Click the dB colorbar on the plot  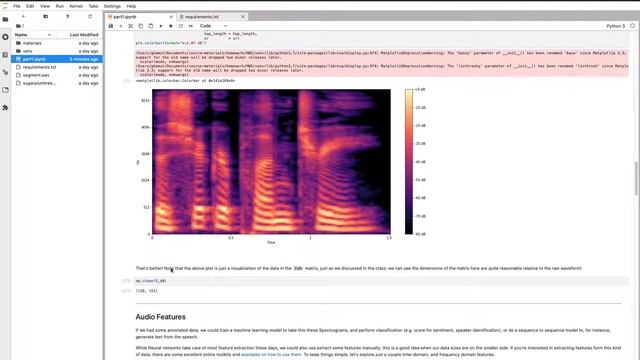409,162
